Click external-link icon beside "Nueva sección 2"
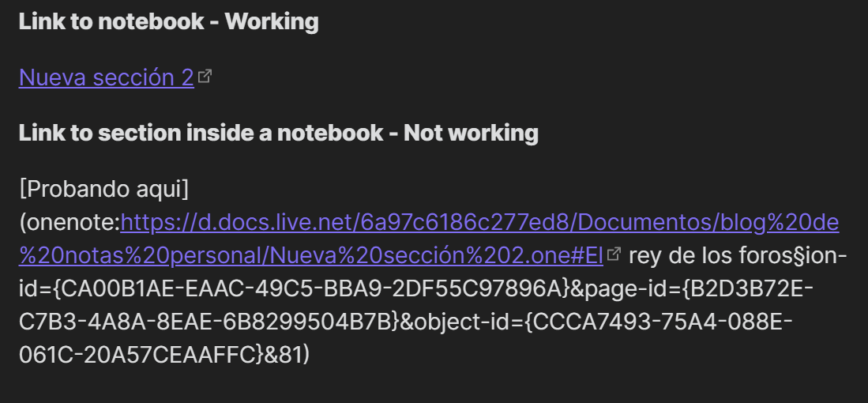868x403 pixels. click(x=205, y=77)
